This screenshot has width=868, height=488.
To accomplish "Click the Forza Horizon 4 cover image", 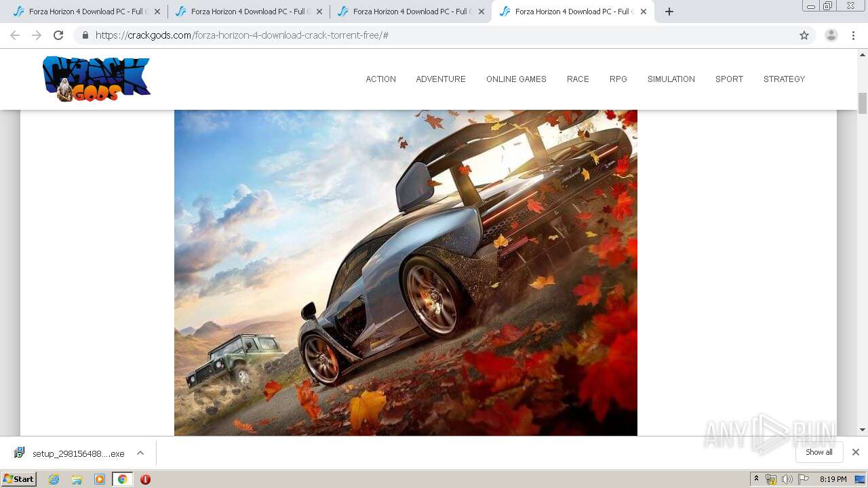I will coord(406,272).
